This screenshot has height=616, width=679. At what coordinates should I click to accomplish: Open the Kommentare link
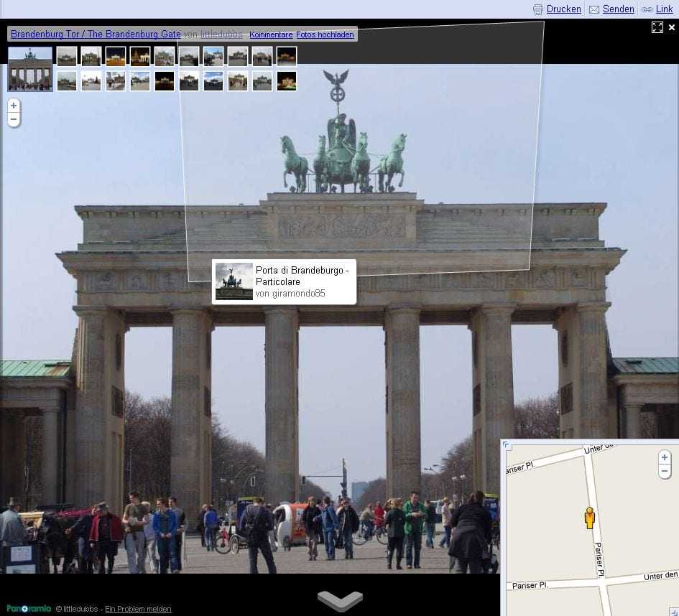coord(271,34)
